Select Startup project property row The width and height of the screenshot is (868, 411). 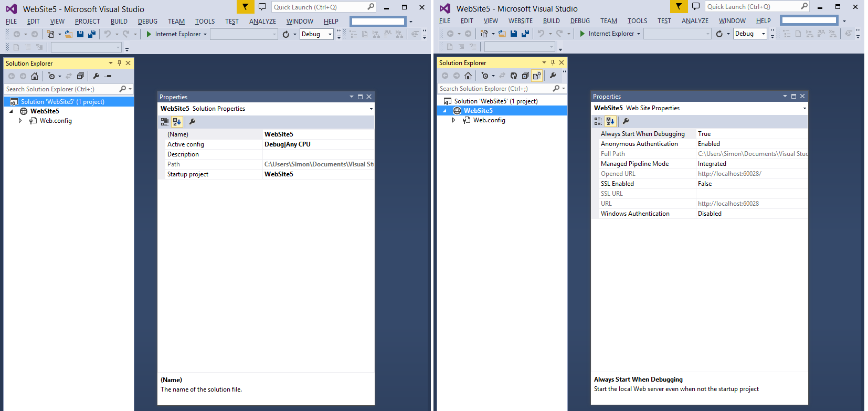[x=266, y=174]
